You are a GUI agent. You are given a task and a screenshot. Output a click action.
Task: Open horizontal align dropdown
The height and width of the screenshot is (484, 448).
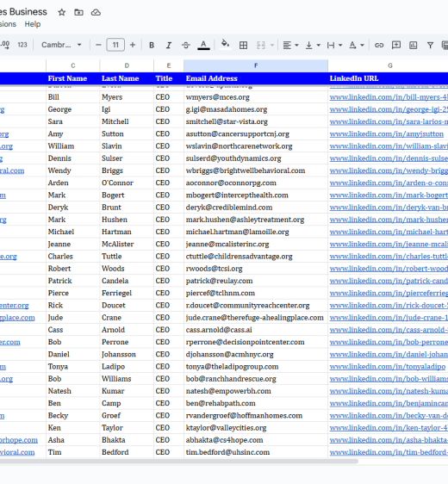[x=290, y=46]
